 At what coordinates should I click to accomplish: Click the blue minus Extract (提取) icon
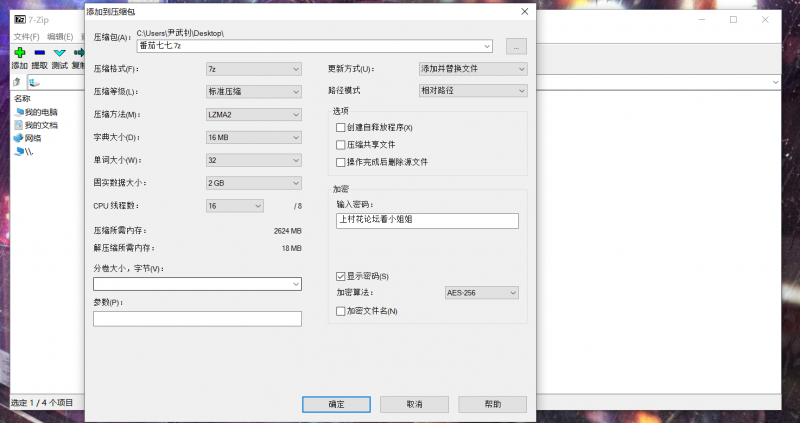39,52
